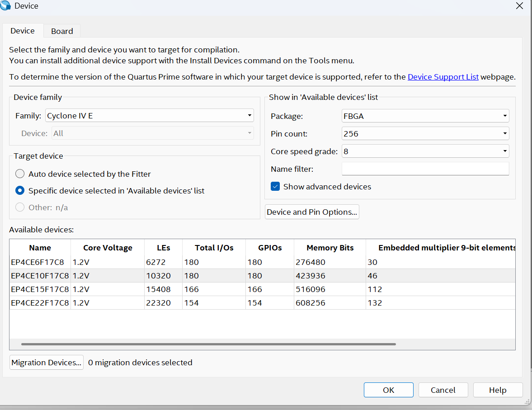Click the Name filter input field

pos(425,169)
